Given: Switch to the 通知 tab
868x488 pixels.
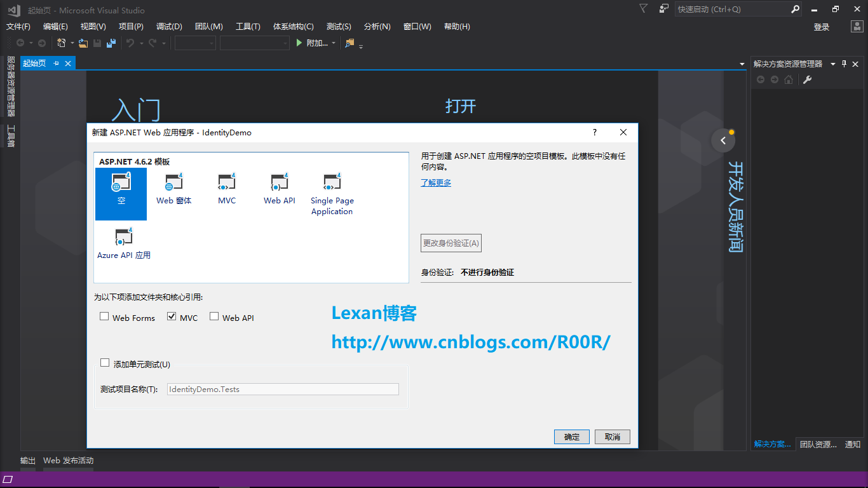Looking at the screenshot, I should [853, 444].
